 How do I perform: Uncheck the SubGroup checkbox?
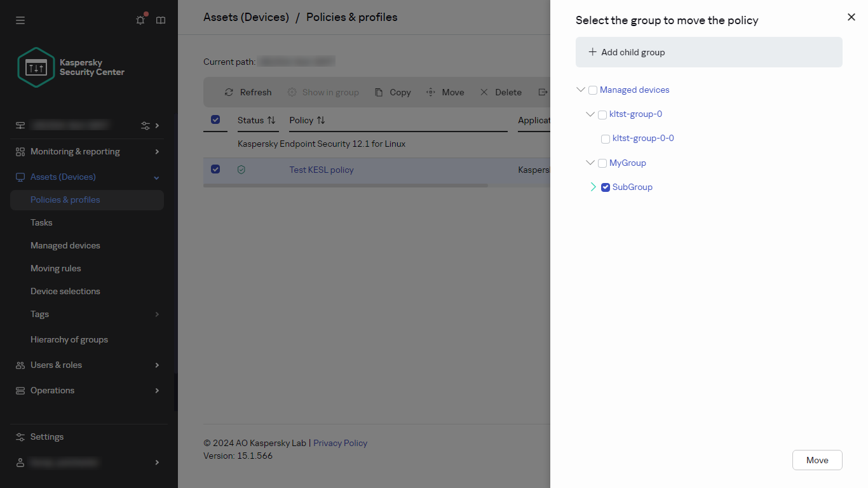605,187
